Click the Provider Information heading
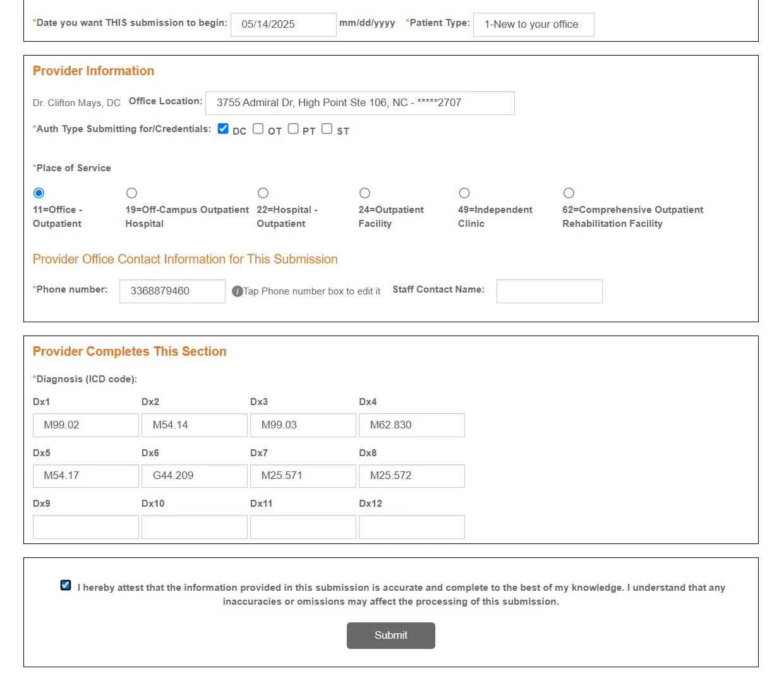Screen dimensions: 784x678 [x=93, y=71]
